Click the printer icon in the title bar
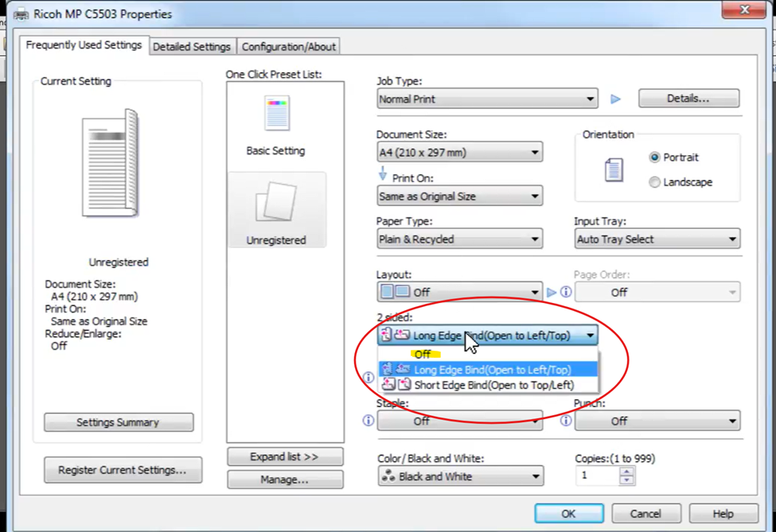Viewport: 776px width, 532px height. [21, 15]
